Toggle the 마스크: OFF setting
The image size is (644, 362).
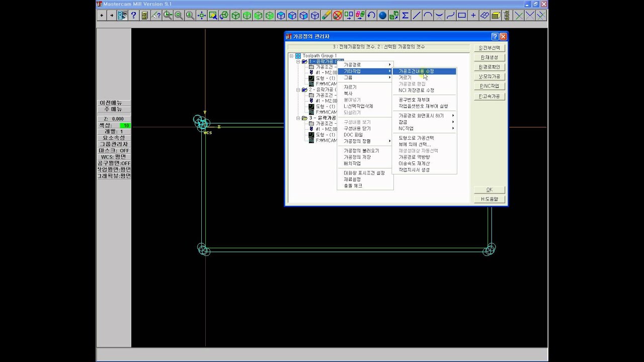pos(114,150)
